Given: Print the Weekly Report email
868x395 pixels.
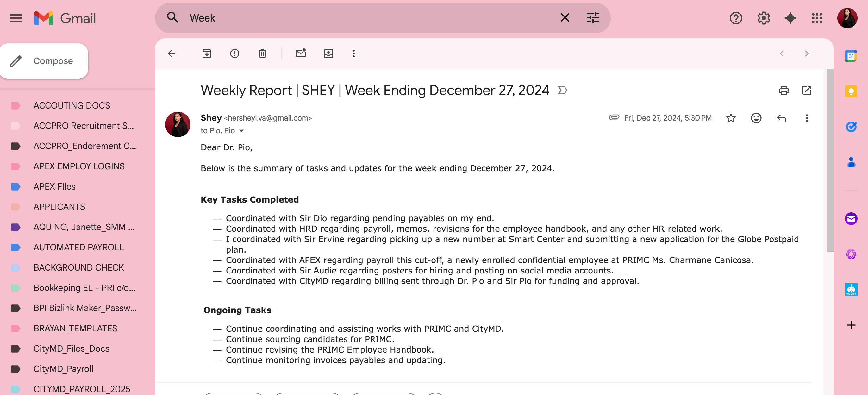Looking at the screenshot, I should [784, 90].
